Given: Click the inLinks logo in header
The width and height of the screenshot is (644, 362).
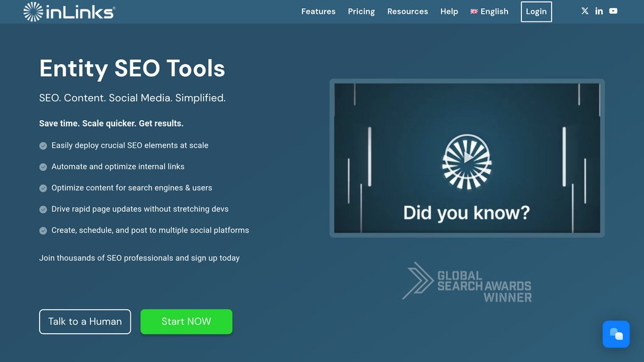Looking at the screenshot, I should pyautogui.click(x=69, y=11).
